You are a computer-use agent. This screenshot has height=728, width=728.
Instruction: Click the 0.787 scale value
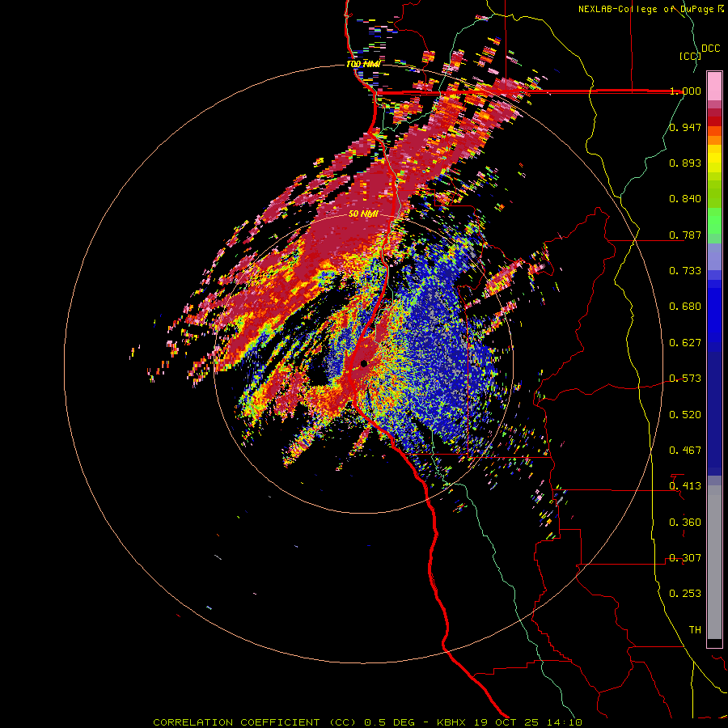pos(685,235)
